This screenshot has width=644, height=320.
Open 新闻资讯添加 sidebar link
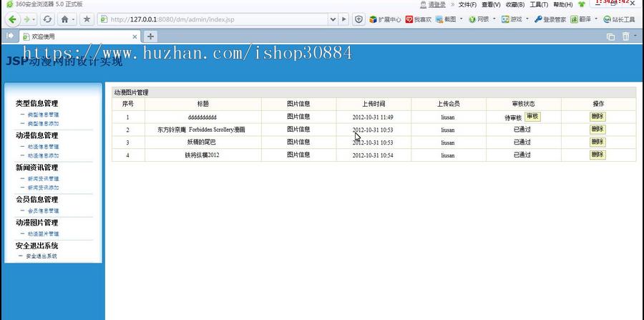(43, 188)
